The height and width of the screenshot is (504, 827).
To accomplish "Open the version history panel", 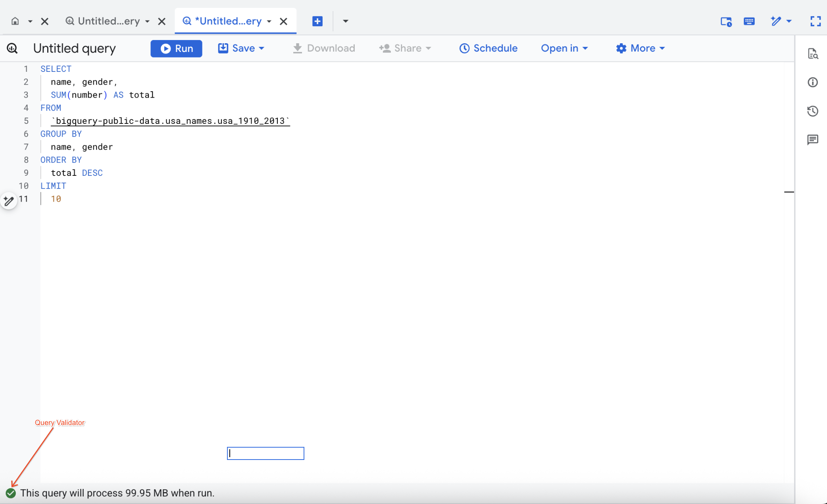I will pos(813,111).
